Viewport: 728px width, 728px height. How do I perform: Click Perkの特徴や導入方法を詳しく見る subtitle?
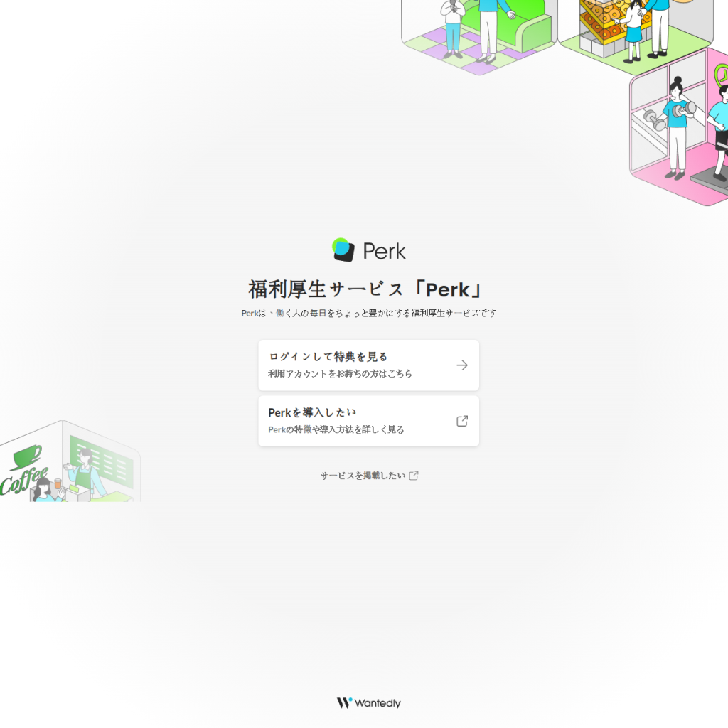click(x=336, y=429)
